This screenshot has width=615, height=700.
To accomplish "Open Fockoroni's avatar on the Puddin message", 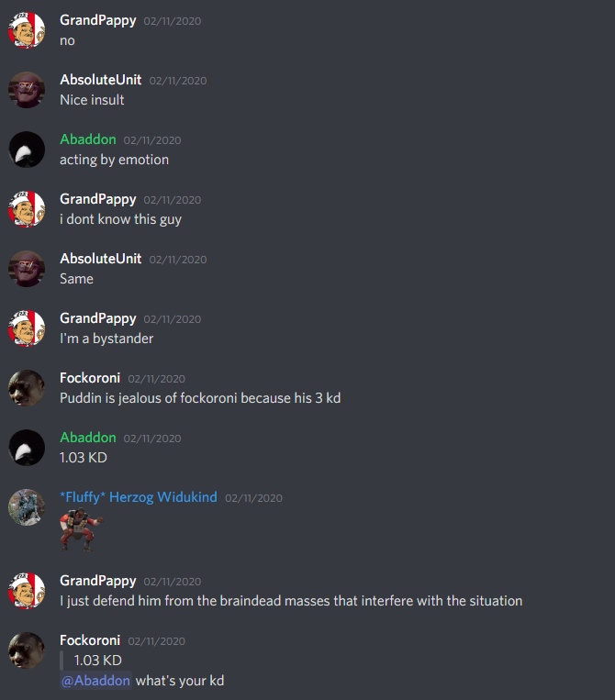I will pyautogui.click(x=27, y=388).
